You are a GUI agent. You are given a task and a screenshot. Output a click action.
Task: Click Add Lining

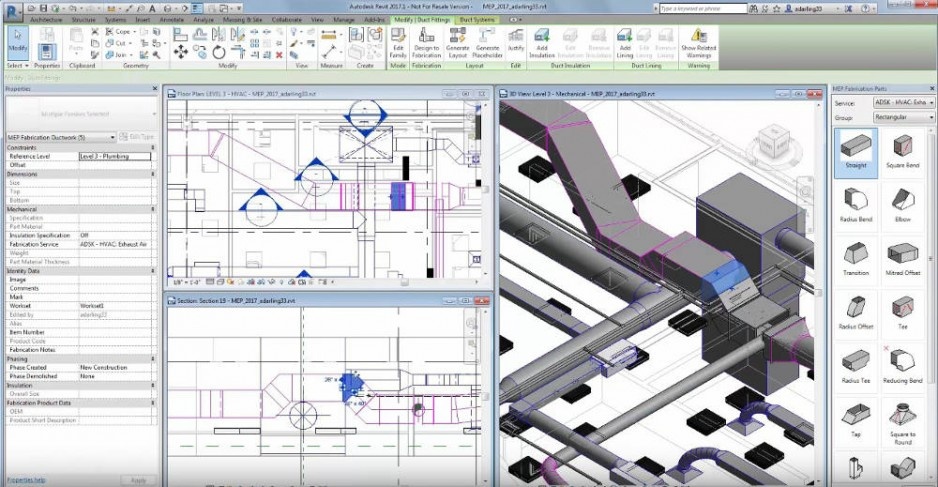(625, 43)
